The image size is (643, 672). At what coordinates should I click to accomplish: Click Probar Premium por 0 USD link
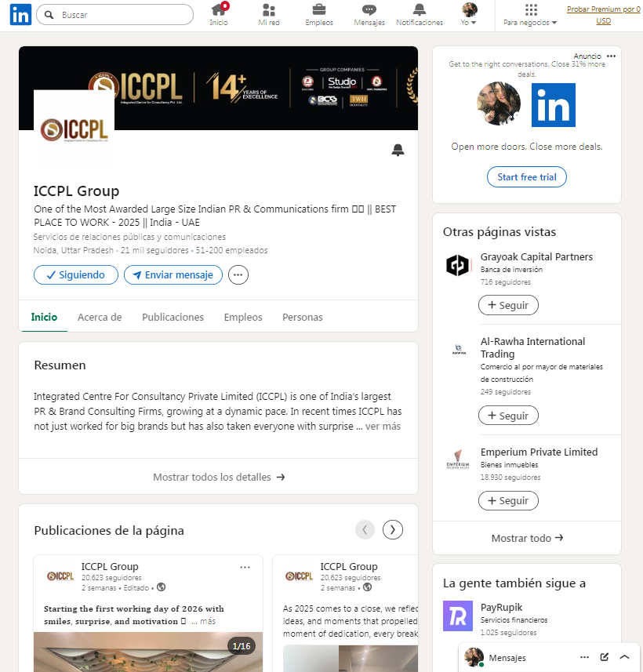coord(604,15)
